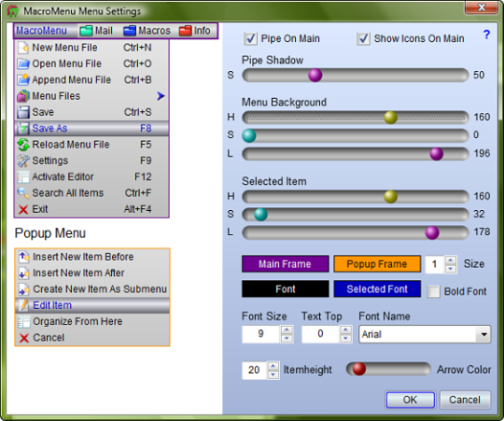Click the Cancel button beside OK
504x421 pixels.
point(465,400)
